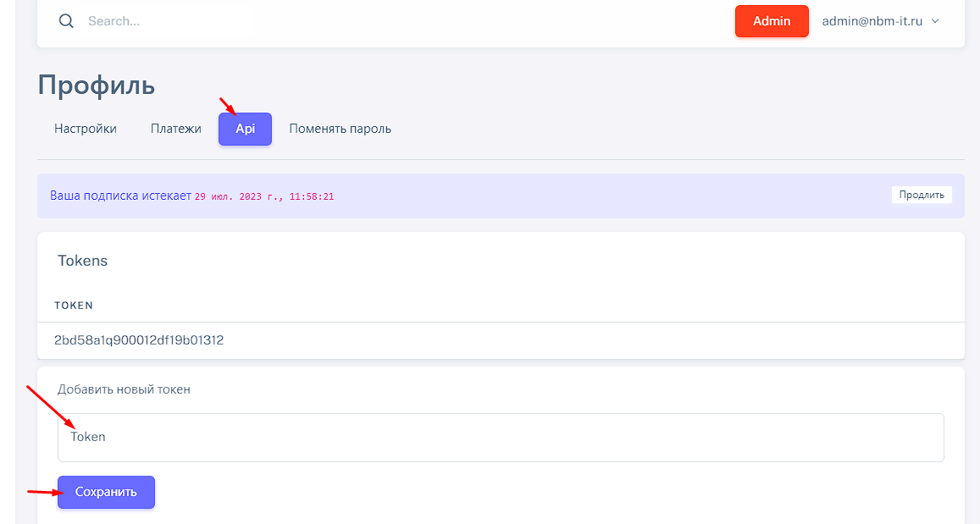Click the magnifier search icon

coord(66,21)
